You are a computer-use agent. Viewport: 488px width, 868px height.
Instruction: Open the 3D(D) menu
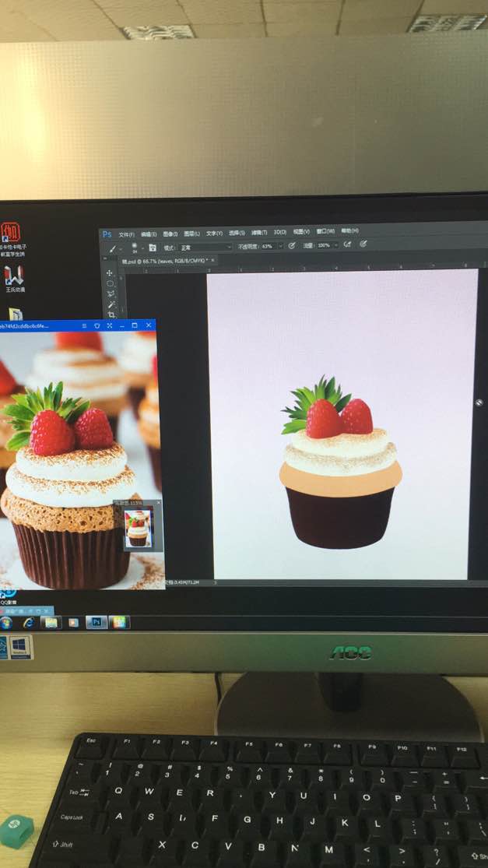tap(280, 232)
